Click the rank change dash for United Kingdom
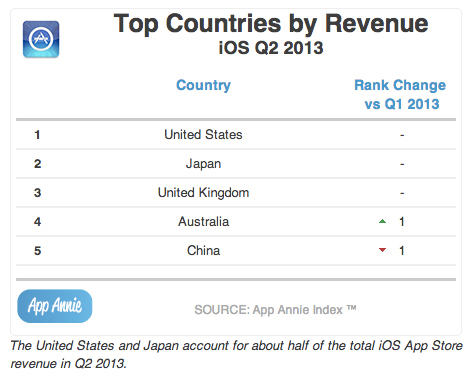 [402, 193]
